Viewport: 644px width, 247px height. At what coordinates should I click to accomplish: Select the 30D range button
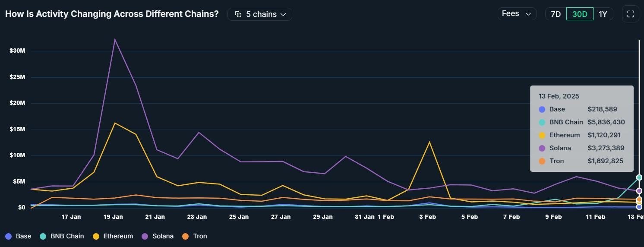pyautogui.click(x=580, y=14)
